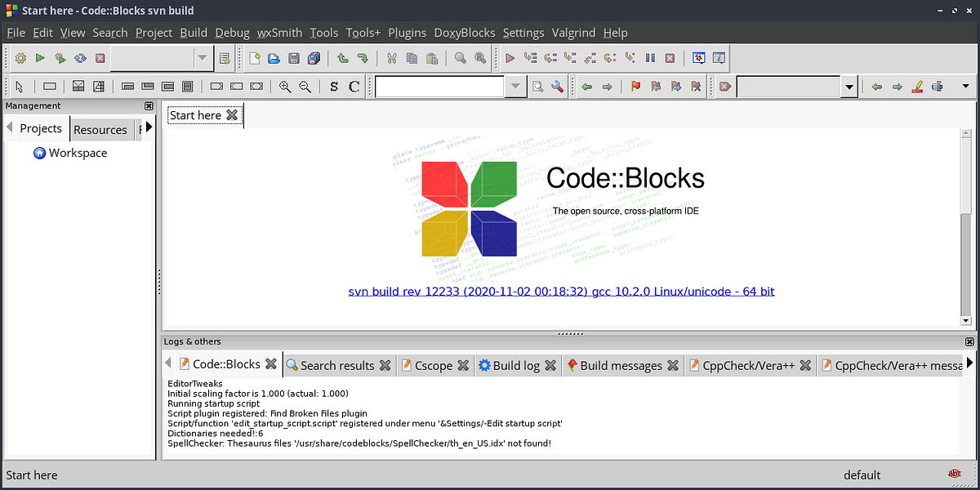Click the Abort build red icon
The image size is (980, 490).
pos(100,58)
